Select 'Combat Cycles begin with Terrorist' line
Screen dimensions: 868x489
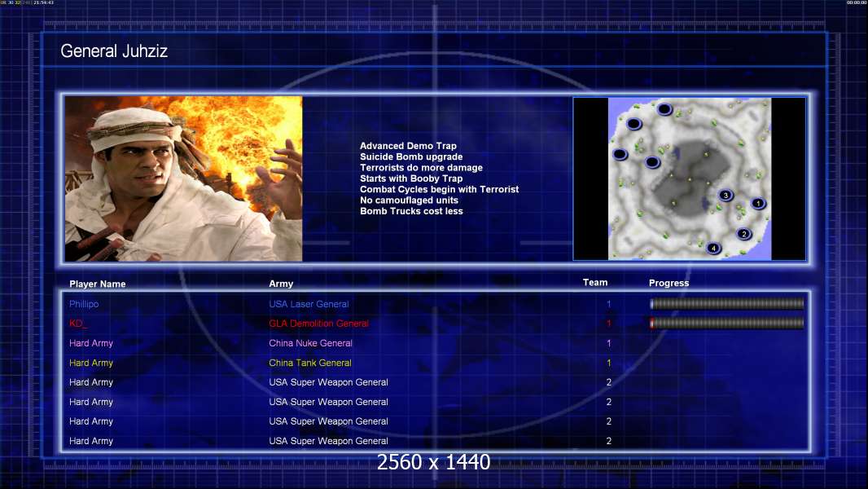pyautogui.click(x=440, y=189)
